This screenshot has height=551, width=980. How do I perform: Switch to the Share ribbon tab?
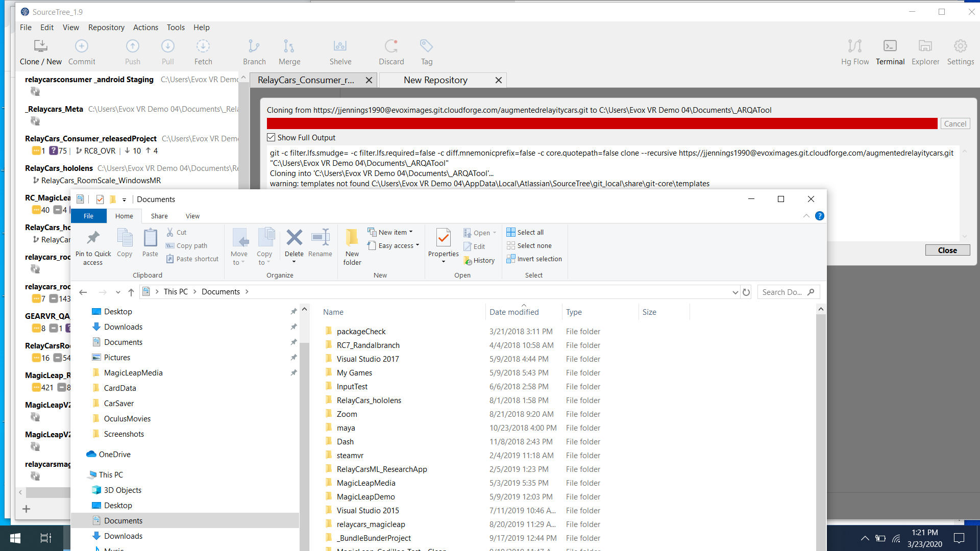click(159, 216)
